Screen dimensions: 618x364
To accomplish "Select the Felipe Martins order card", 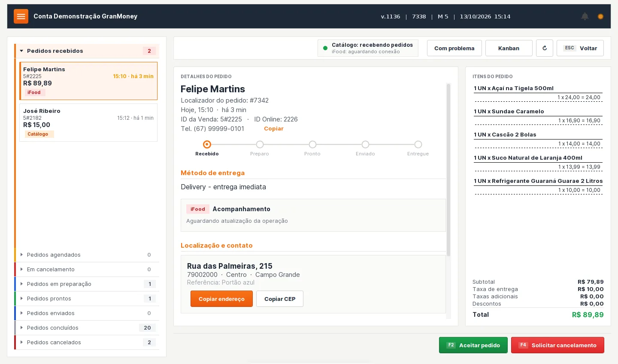I will 88,81.
